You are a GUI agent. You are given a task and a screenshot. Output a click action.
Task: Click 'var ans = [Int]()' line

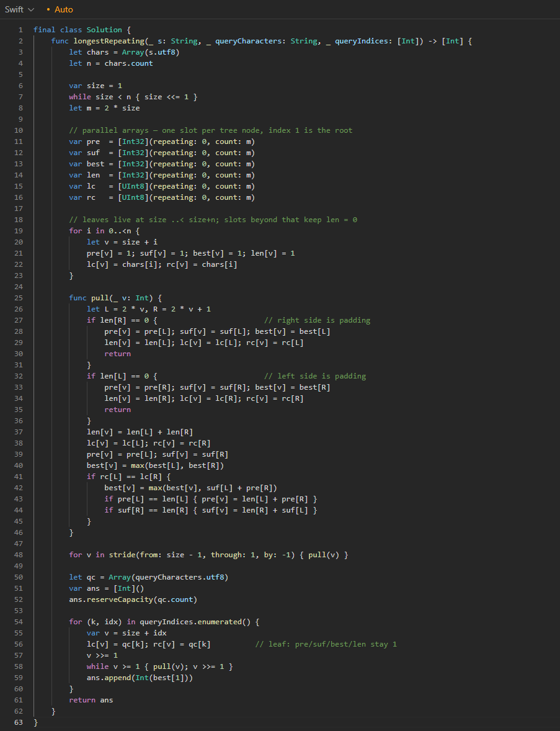pyautogui.click(x=107, y=588)
